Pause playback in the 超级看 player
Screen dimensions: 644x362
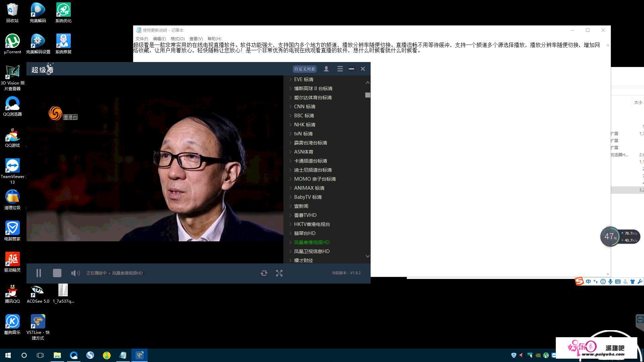pos(39,273)
